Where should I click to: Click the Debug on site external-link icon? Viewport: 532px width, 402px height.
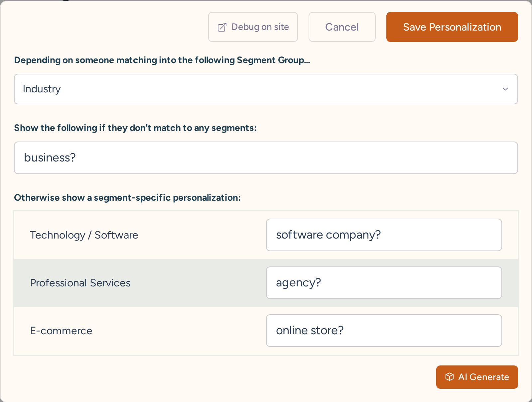point(222,27)
